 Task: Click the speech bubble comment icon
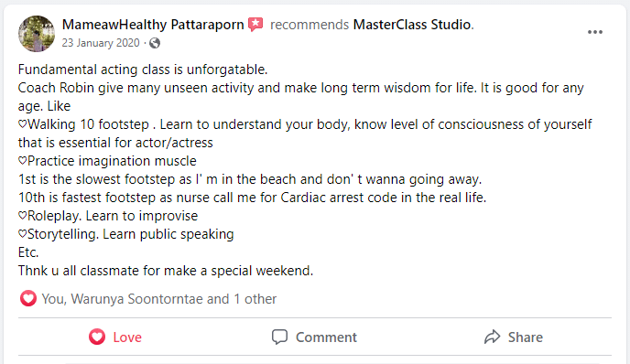(279, 337)
